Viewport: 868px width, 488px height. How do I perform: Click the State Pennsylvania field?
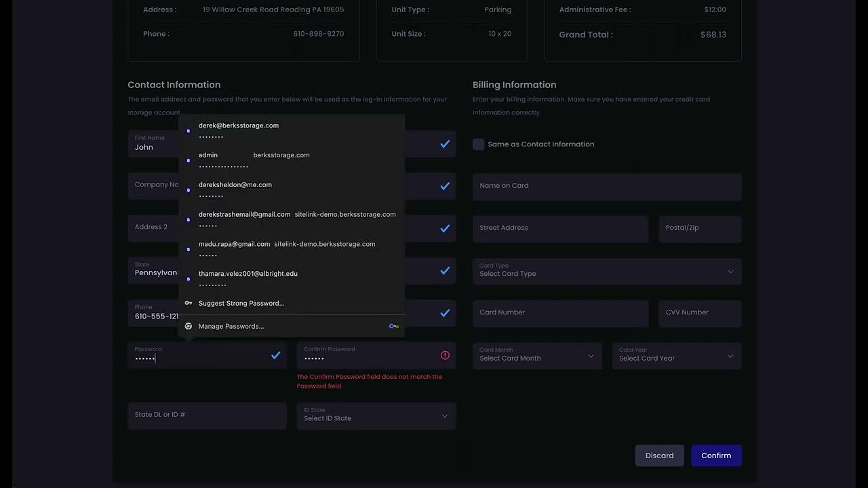click(153, 270)
